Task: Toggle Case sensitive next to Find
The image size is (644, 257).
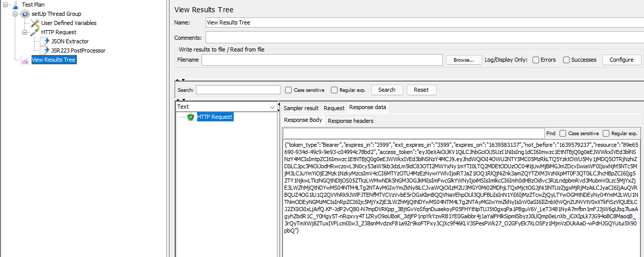Action: click(x=563, y=133)
